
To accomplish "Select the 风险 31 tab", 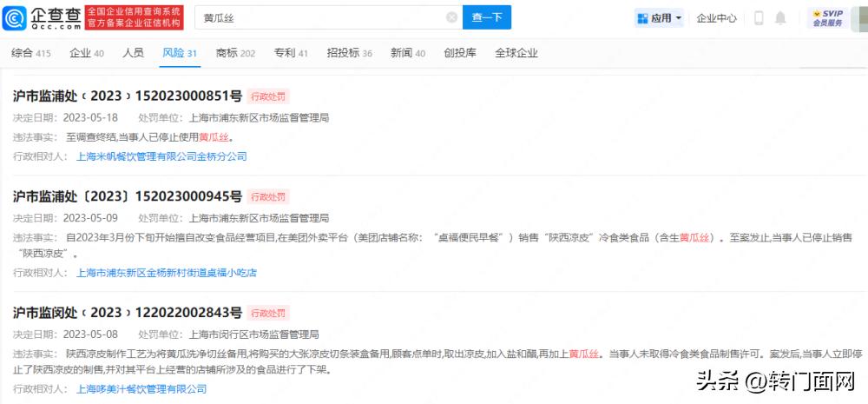I will [180, 53].
